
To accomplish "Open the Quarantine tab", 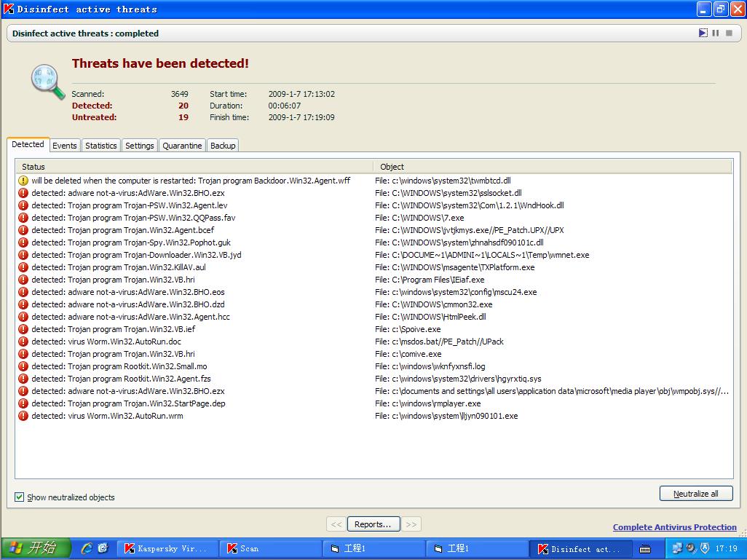I will pos(182,146).
